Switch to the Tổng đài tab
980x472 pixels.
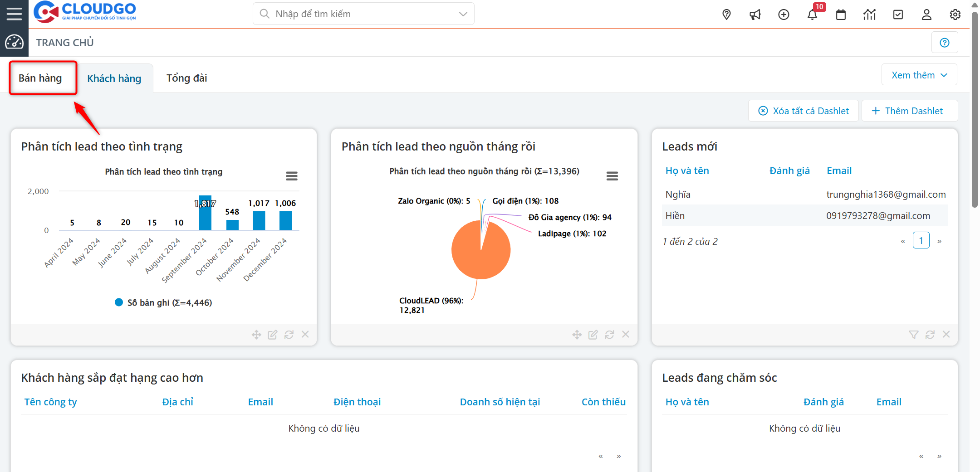point(186,78)
